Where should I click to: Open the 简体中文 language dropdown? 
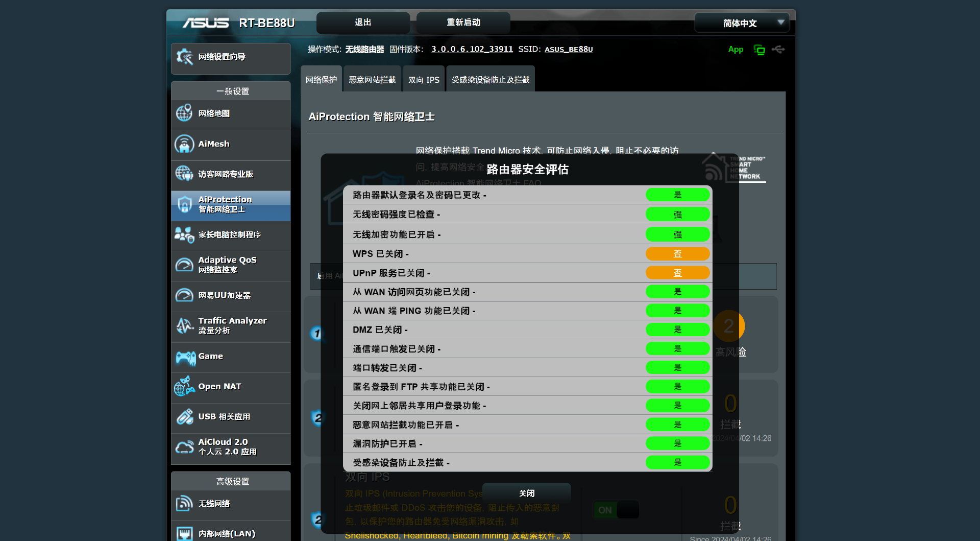coord(742,23)
